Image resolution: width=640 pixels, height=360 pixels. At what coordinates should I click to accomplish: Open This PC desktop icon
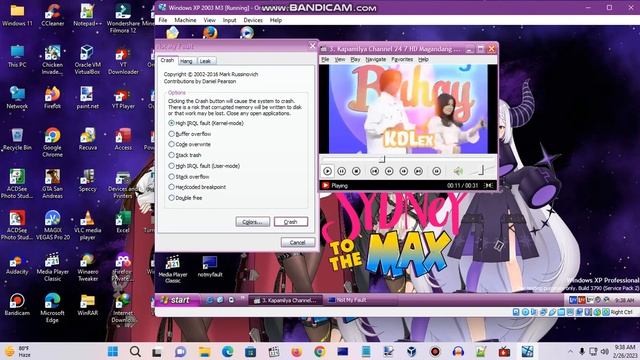17,56
